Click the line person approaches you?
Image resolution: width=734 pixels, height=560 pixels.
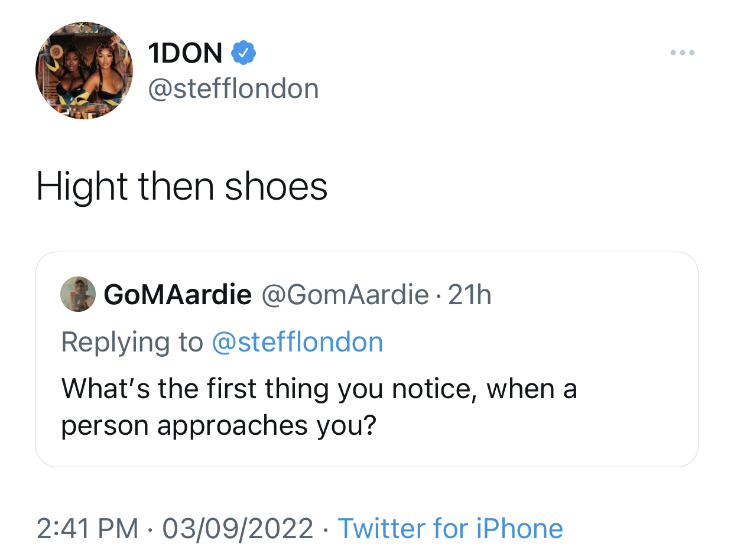pos(219,426)
